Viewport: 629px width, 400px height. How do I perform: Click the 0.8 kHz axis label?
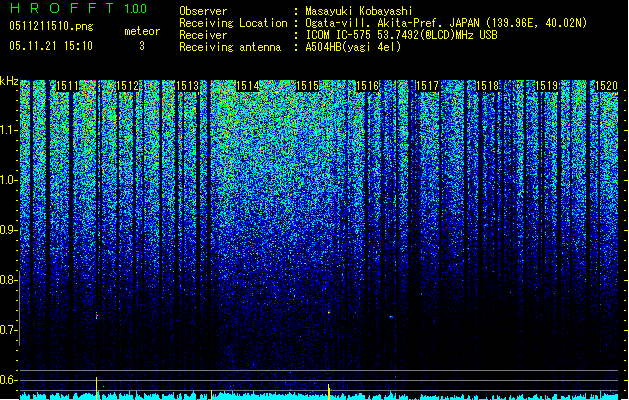9,280
